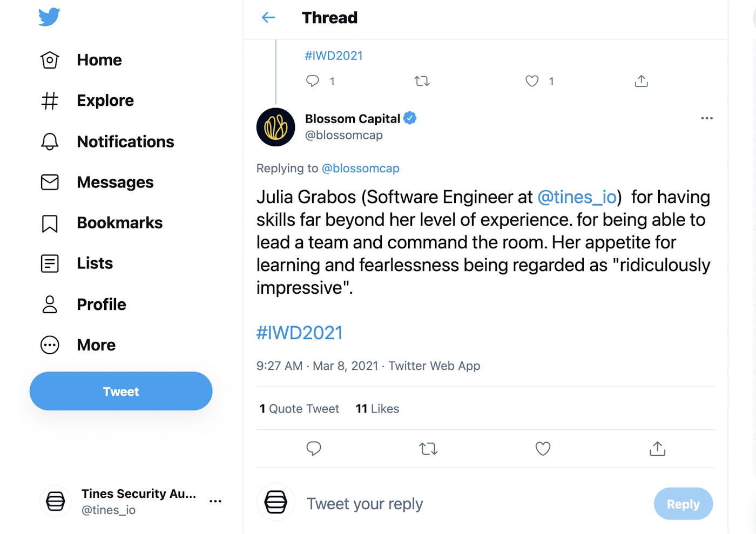The image size is (756, 534).
Task: Share the Blossom Capital tweet
Action: (657, 449)
